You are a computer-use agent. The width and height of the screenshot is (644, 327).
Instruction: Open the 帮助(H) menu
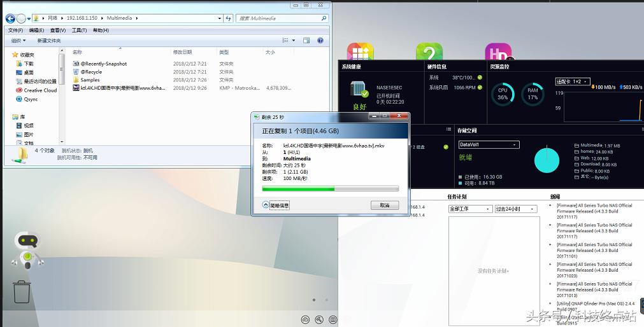[101, 31]
